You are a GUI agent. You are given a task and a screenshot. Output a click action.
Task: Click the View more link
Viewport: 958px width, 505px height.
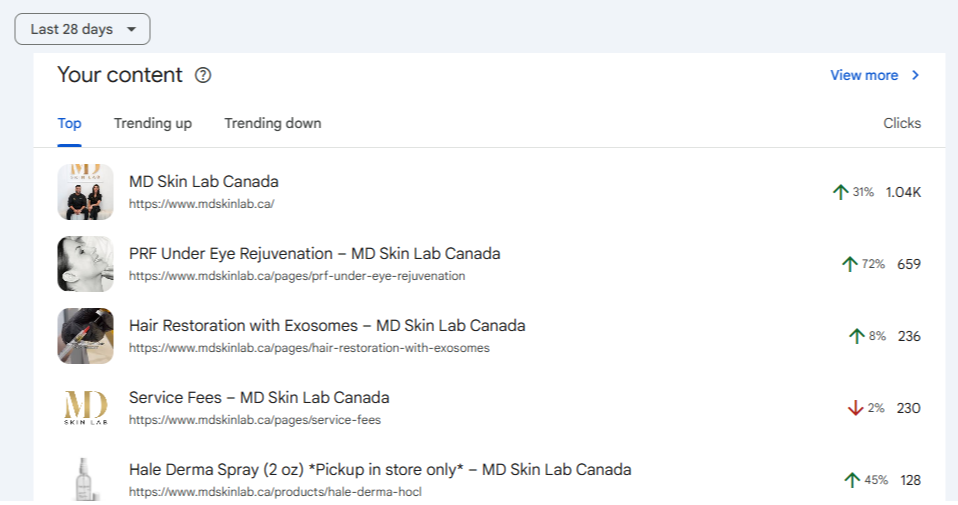pyautogui.click(x=864, y=75)
